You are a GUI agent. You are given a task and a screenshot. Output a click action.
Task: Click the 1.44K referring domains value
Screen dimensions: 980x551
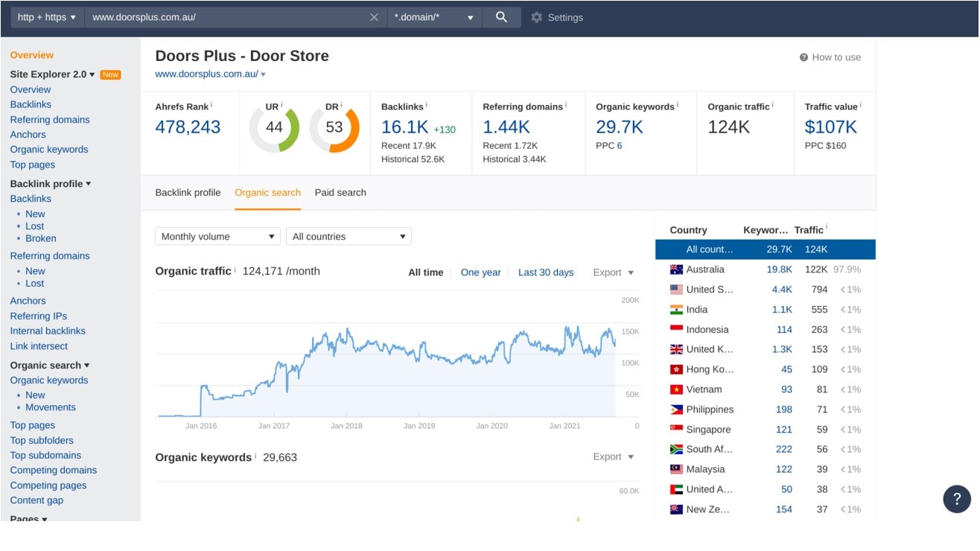click(x=506, y=127)
